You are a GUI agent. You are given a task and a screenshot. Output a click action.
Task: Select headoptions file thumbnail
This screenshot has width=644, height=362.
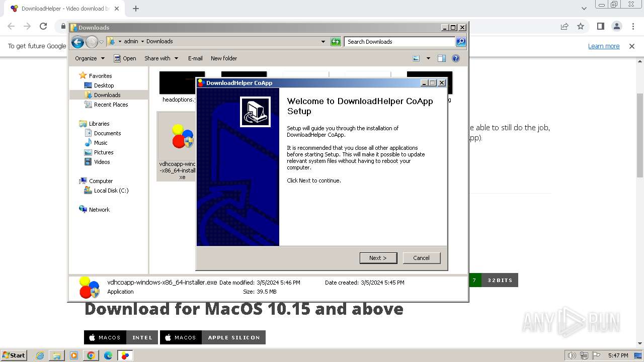[178, 88]
